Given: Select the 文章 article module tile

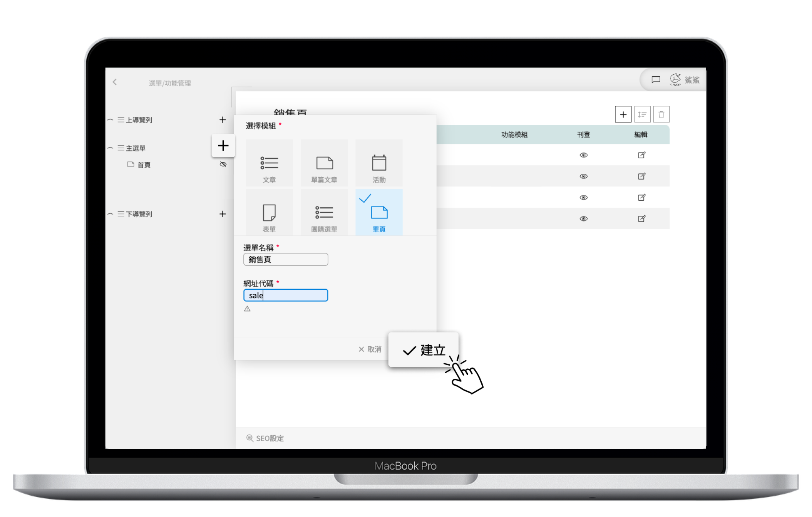Looking at the screenshot, I should (269, 163).
